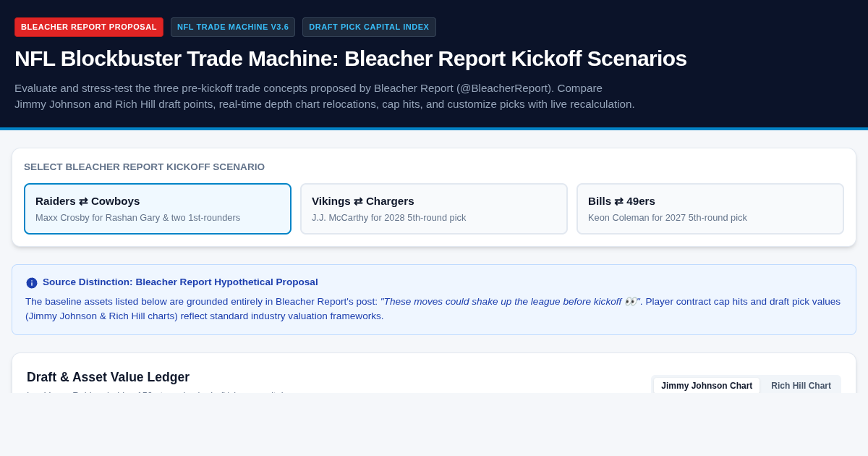Switch to the Jimmy Johnson Chart tab
This screenshot has width=868, height=456.
coord(707,386)
